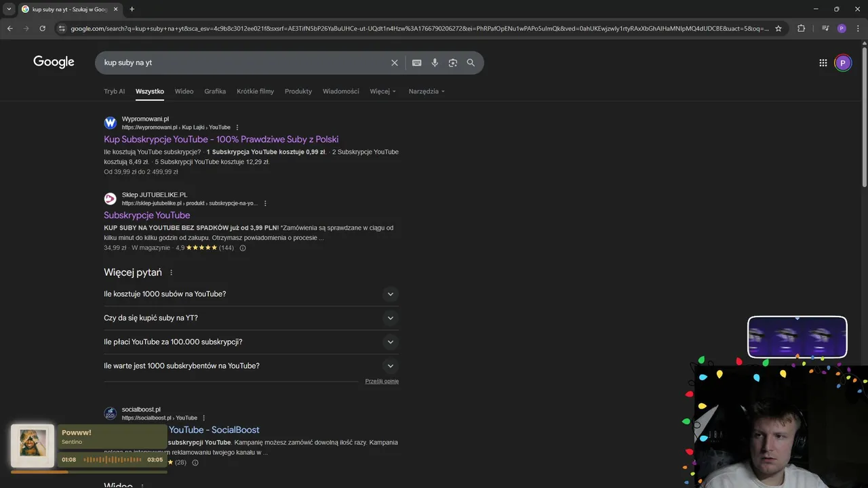Image resolution: width=868 pixels, height=488 pixels.
Task: Open the Chrome three-dot menu
Action: click(x=858, y=28)
